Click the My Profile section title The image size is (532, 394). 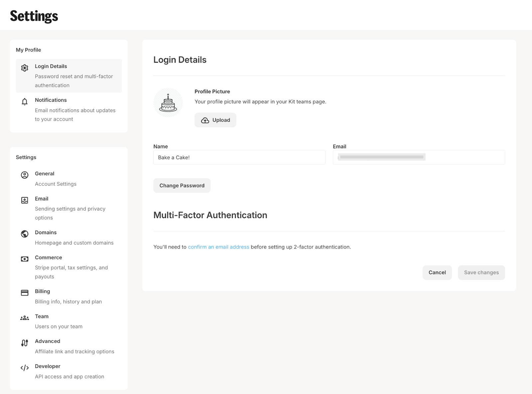point(29,50)
